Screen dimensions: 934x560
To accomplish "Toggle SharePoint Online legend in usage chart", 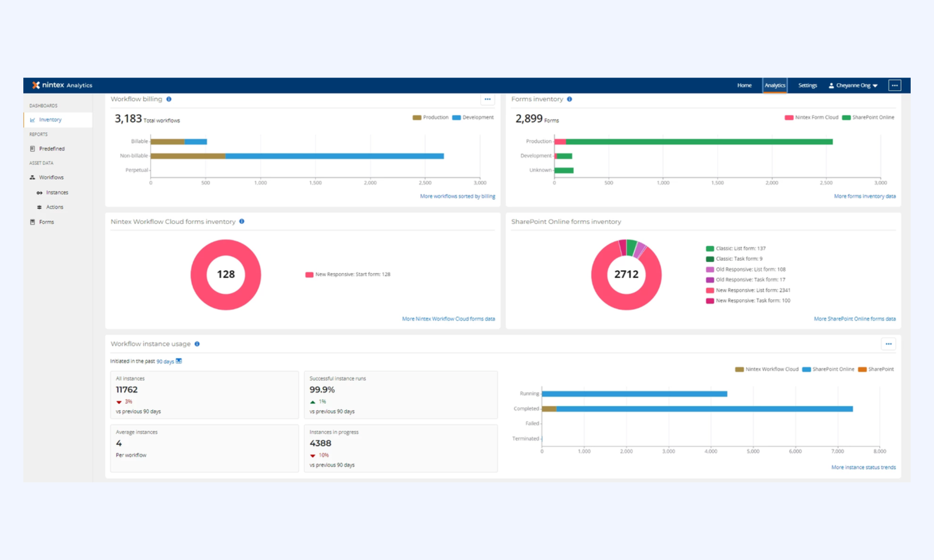I will [x=828, y=370].
